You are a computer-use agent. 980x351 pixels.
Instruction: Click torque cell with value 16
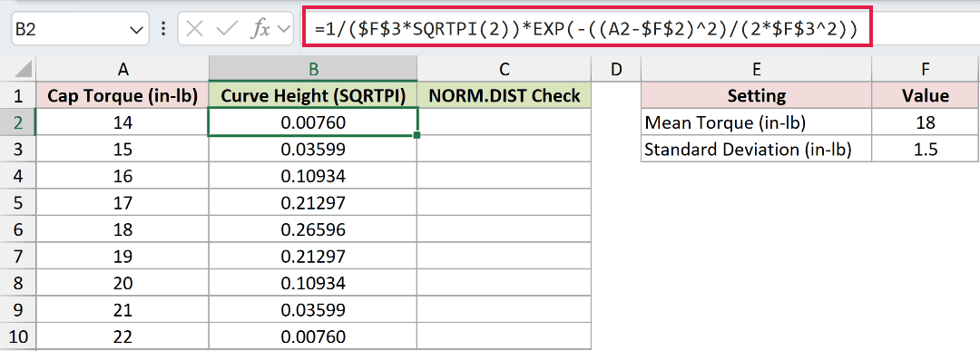[x=123, y=176]
